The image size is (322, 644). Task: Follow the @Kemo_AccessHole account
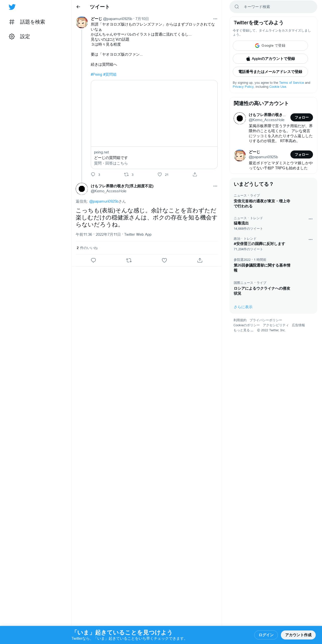[x=302, y=117]
